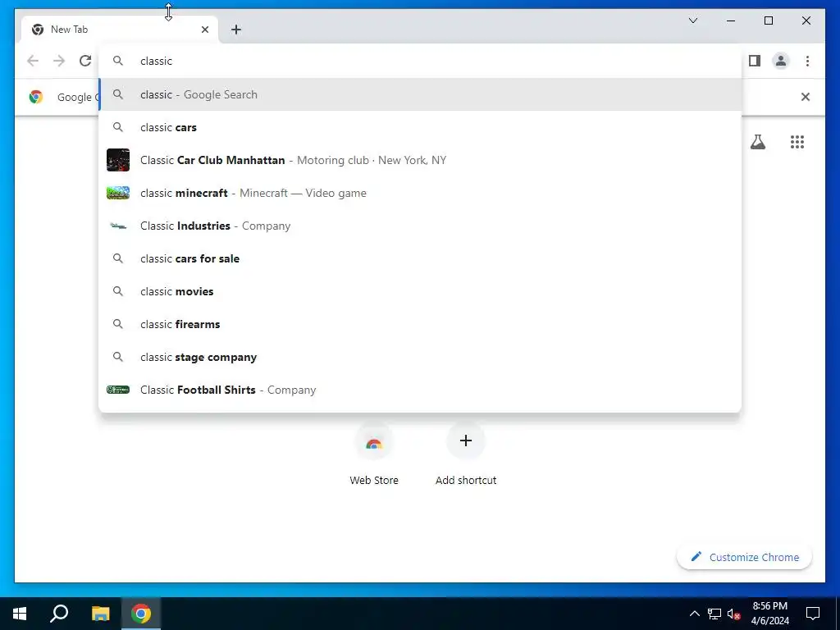Open Search Labs flask icon
The height and width of the screenshot is (630, 840).
[x=757, y=142]
